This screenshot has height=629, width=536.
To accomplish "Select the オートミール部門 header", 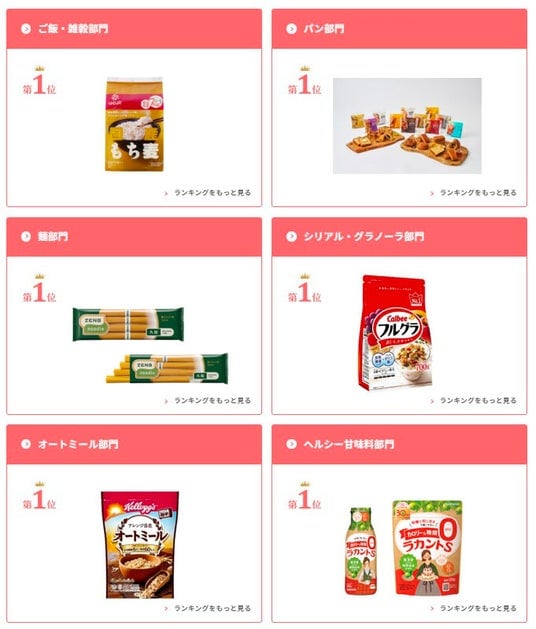I will (134, 444).
